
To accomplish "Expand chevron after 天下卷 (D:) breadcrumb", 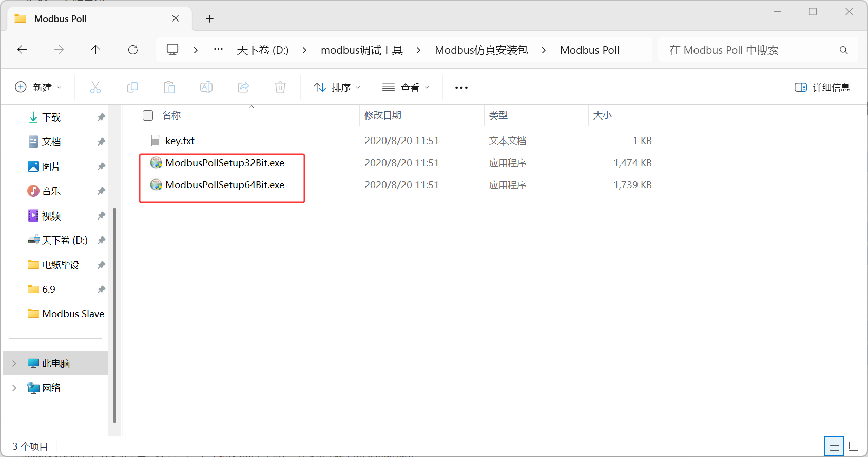I will [304, 50].
